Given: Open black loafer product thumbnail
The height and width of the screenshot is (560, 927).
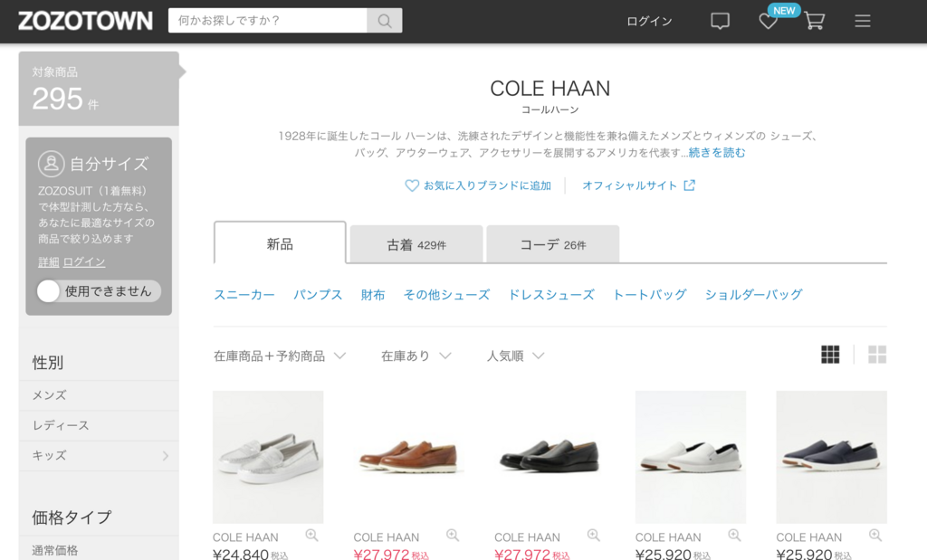Looking at the screenshot, I should pyautogui.click(x=550, y=457).
